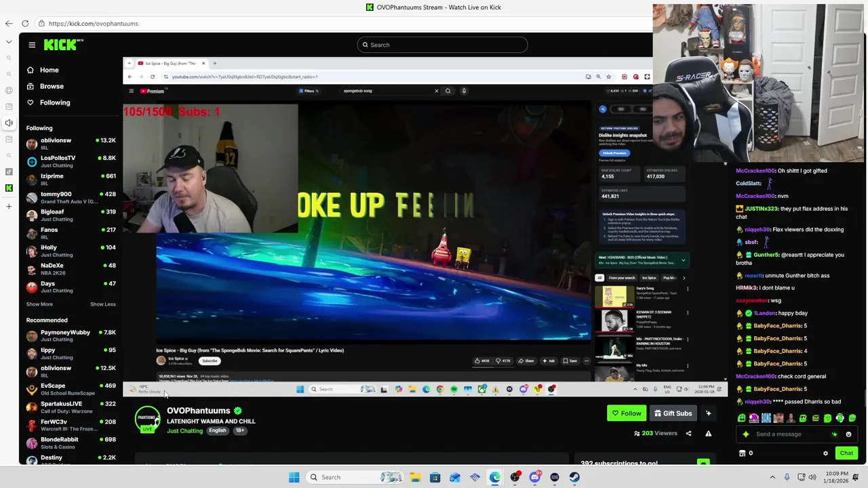This screenshot has width=868, height=488.
Task: Open Discord from the taskbar
Action: pos(534,477)
